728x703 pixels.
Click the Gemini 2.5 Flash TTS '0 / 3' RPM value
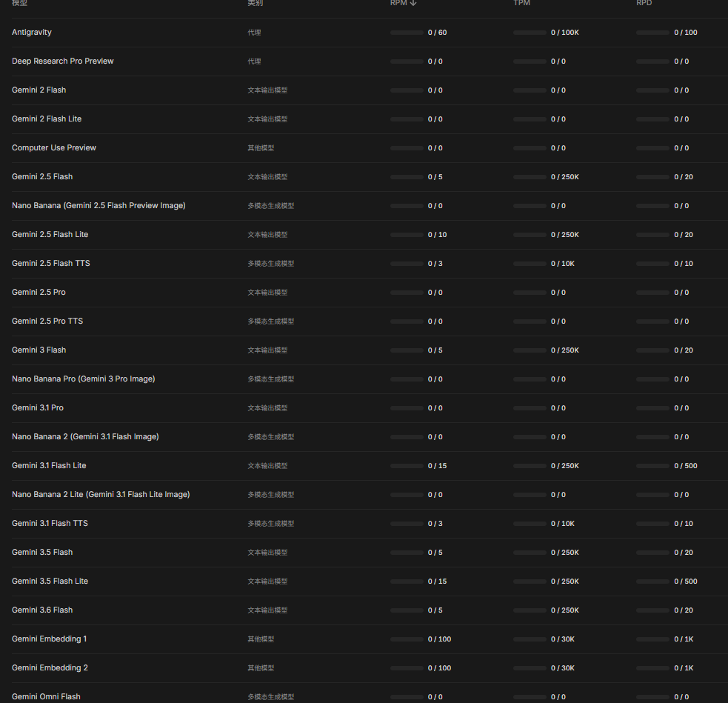pyautogui.click(x=435, y=264)
